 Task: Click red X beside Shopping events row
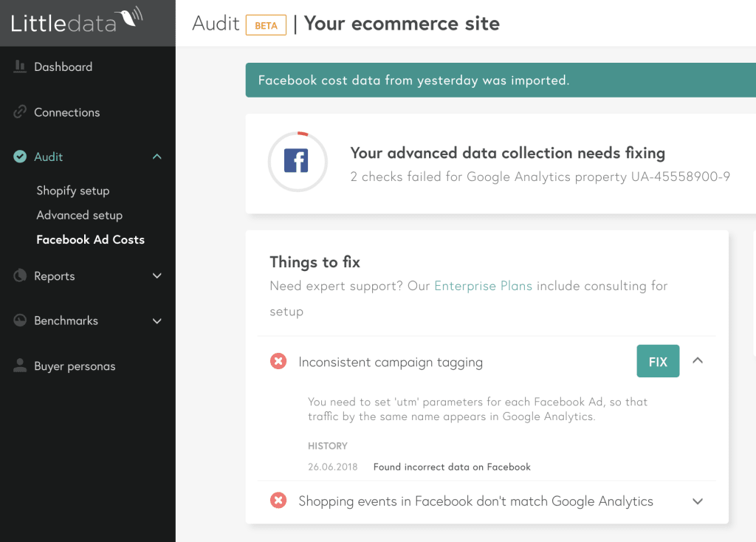[278, 501]
